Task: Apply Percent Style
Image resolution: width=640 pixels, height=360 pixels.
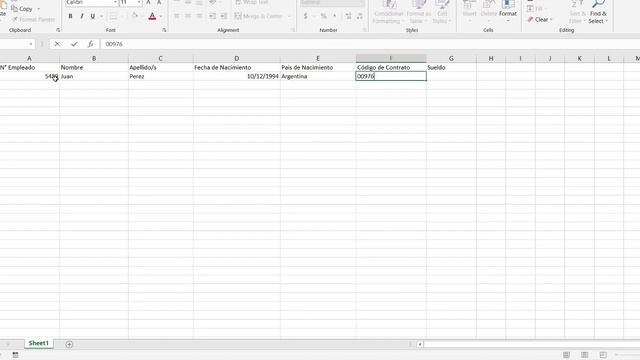Action: (x=323, y=16)
